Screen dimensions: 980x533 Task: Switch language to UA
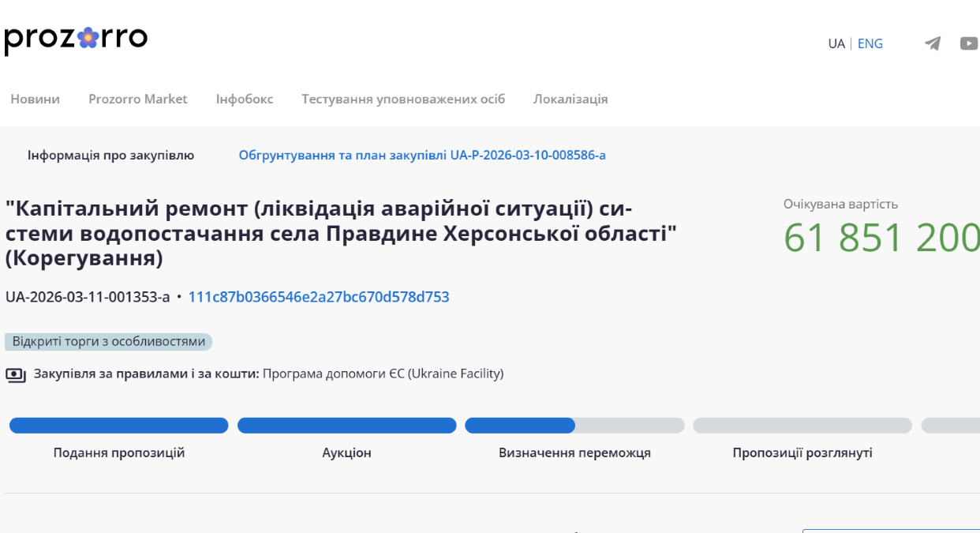pyautogui.click(x=836, y=43)
